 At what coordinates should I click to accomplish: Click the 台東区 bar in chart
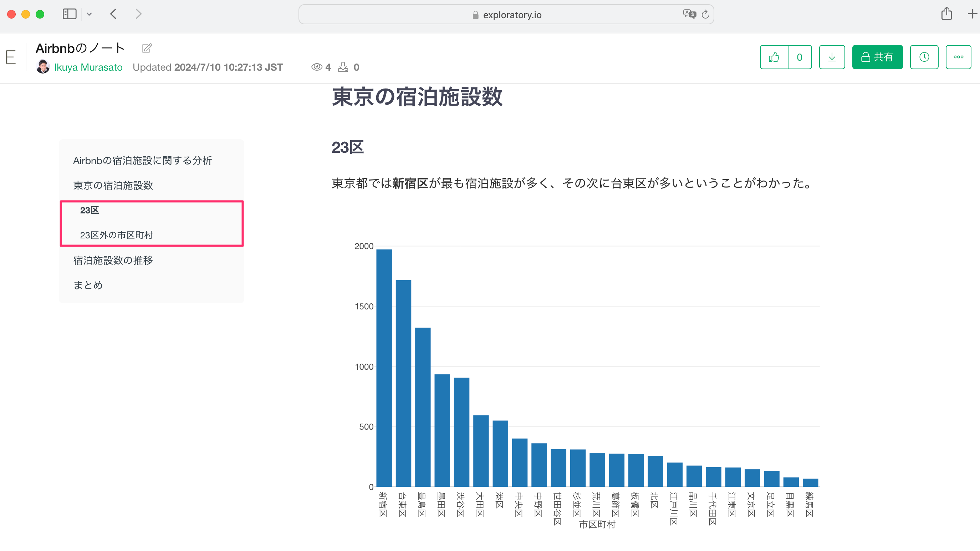403,383
